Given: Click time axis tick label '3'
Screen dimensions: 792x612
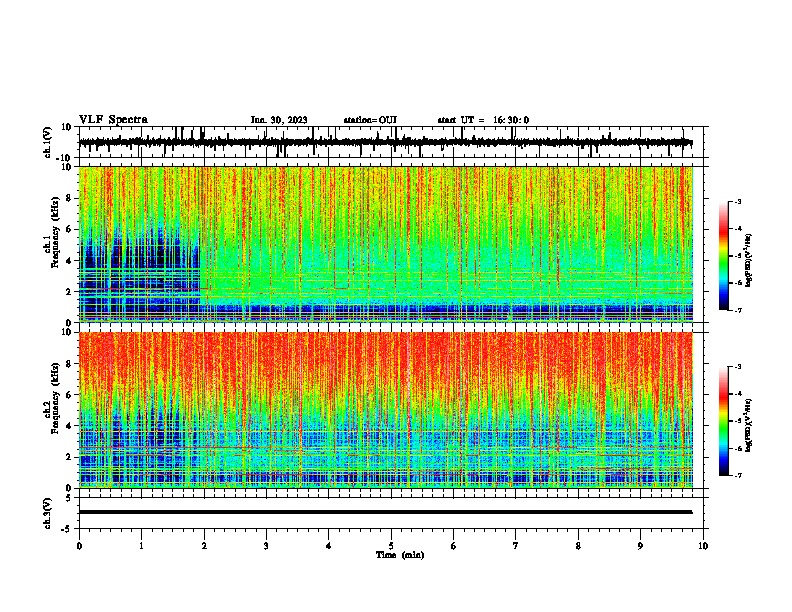Looking at the screenshot, I should [x=266, y=546].
